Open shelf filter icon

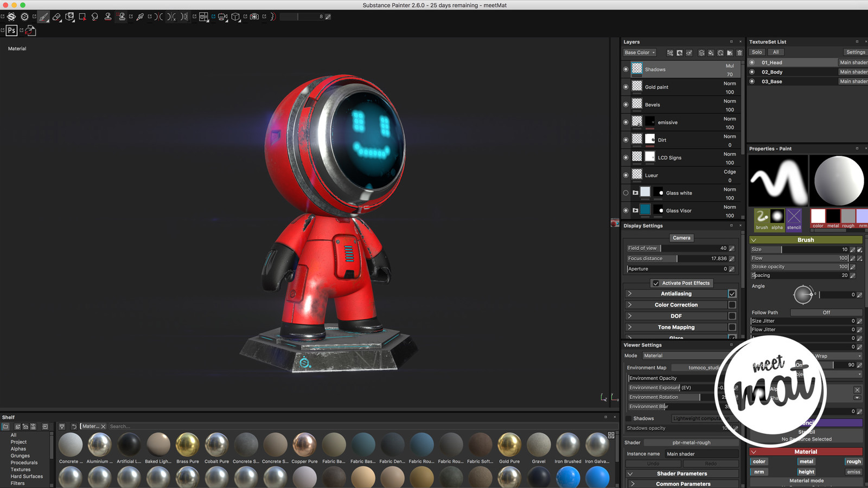tap(62, 426)
